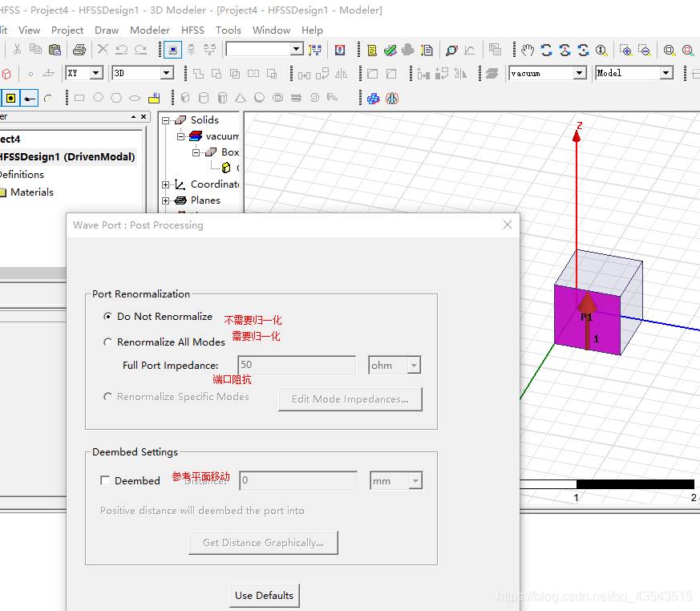Select Do Not Renormalize option

pos(107,317)
